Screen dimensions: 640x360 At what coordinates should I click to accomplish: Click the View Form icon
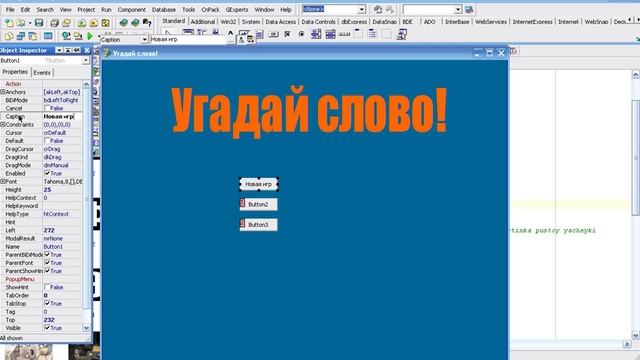(x=20, y=36)
